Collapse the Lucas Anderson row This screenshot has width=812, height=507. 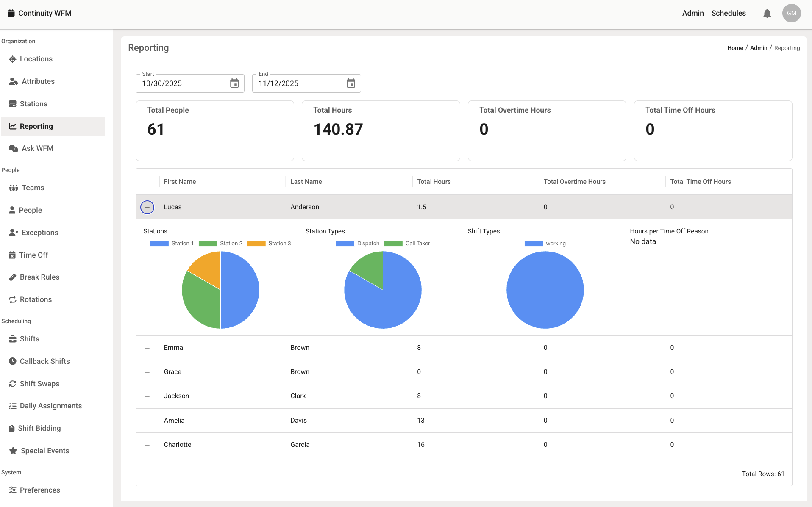pyautogui.click(x=147, y=207)
